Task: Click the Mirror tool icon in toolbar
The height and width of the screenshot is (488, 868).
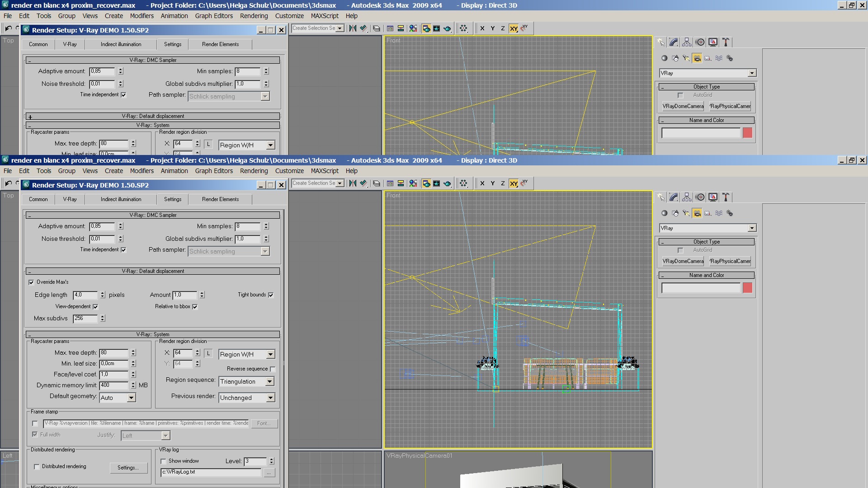Action: coord(353,183)
